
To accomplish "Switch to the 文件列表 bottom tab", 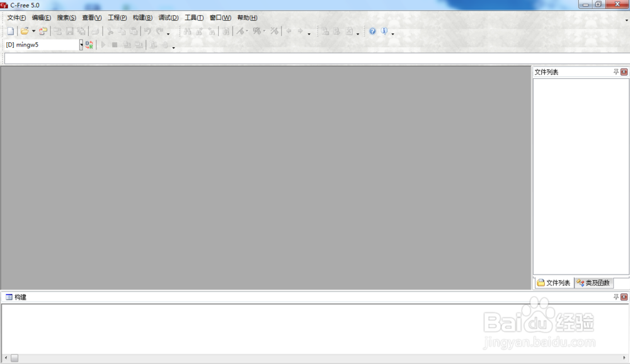I will [554, 283].
